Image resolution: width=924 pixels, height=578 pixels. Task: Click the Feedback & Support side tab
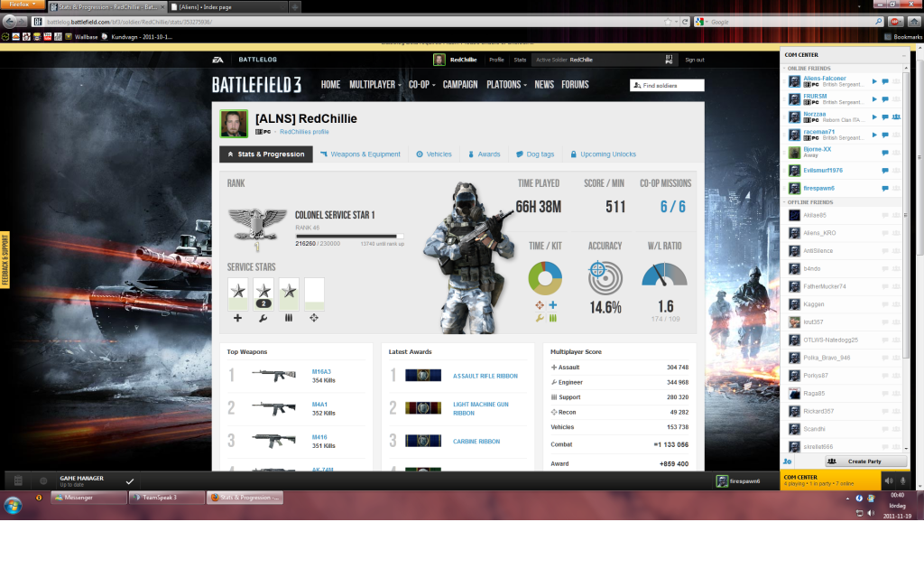[x=5, y=259]
